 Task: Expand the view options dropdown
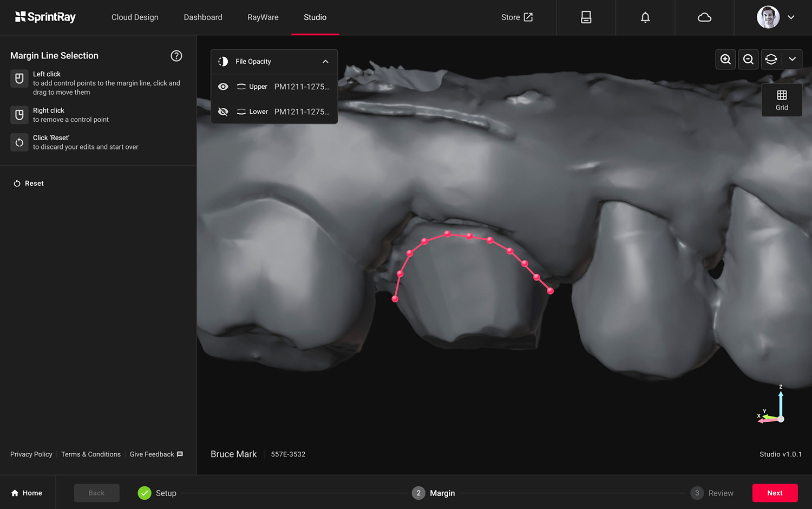tap(792, 59)
